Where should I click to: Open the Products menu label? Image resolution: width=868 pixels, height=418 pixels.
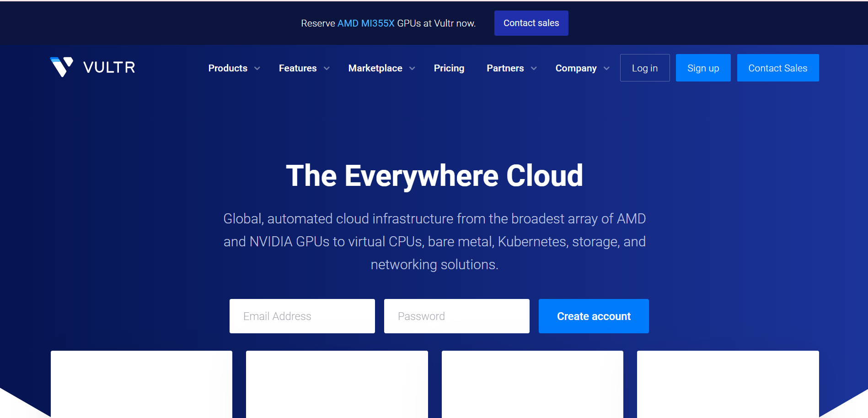click(228, 68)
